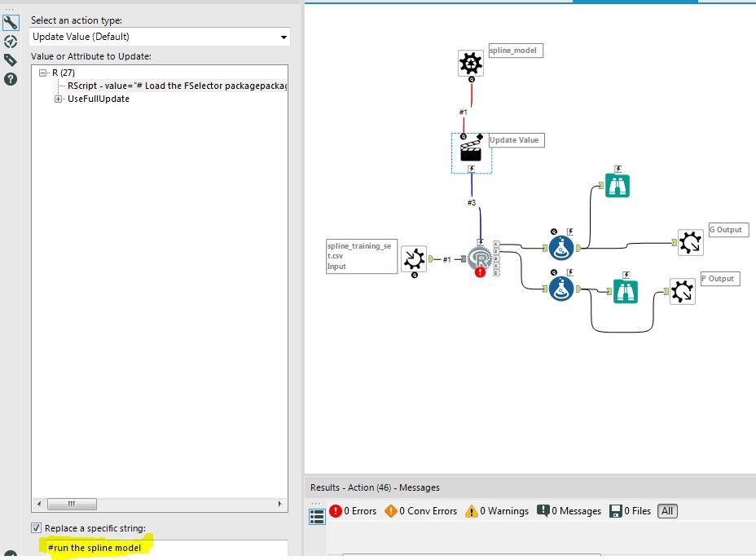Click the tree scrollbar right arrow
Image resolution: width=756 pixels, height=560 pixels.
coord(279,504)
